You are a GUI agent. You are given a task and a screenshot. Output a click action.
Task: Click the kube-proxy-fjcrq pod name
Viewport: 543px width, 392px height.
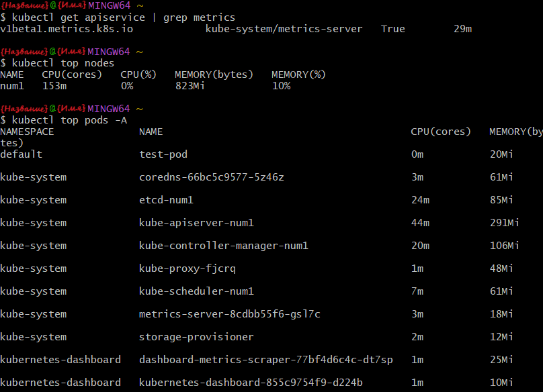[187, 268]
